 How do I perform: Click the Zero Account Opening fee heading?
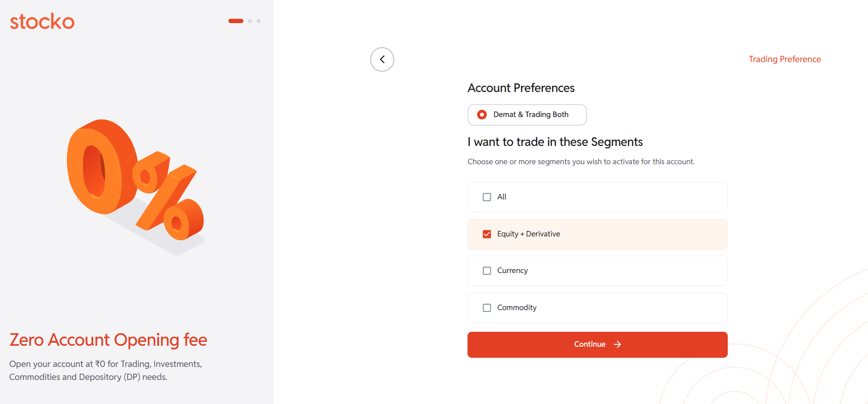point(108,340)
